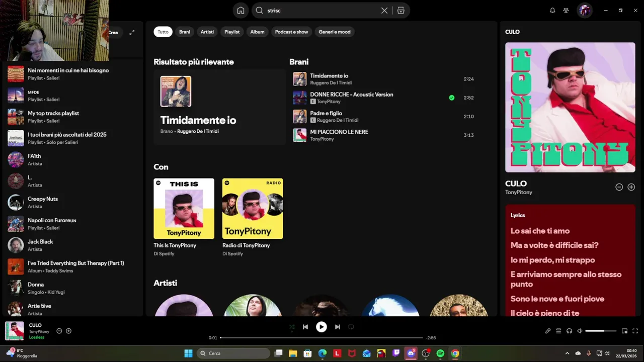Open Creepy Nuts artist in library

click(x=73, y=202)
